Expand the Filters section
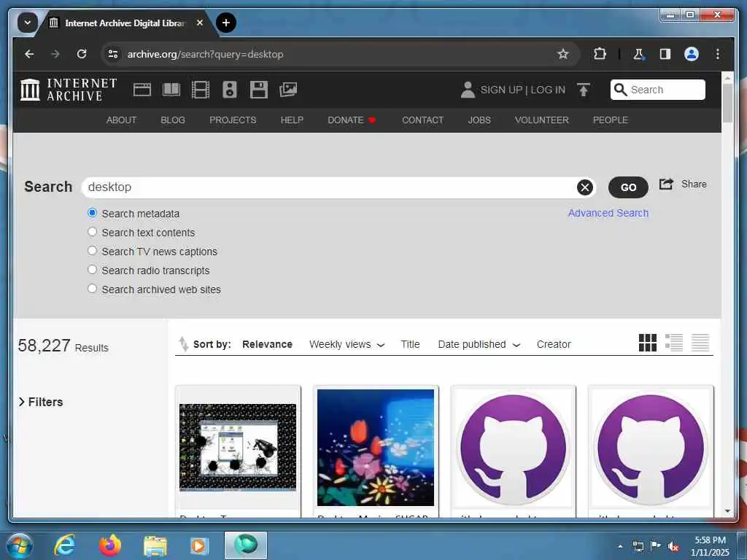 pyautogui.click(x=41, y=402)
